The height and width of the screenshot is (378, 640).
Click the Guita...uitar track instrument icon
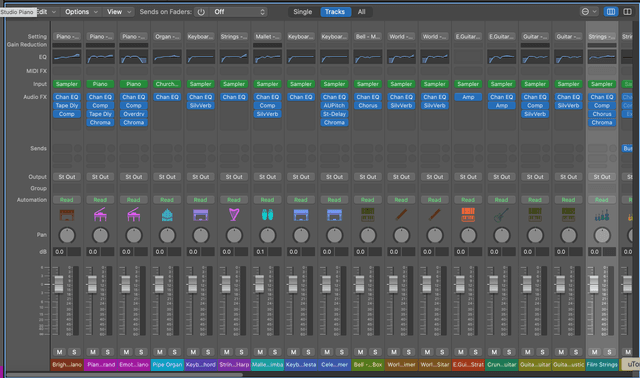click(x=535, y=215)
